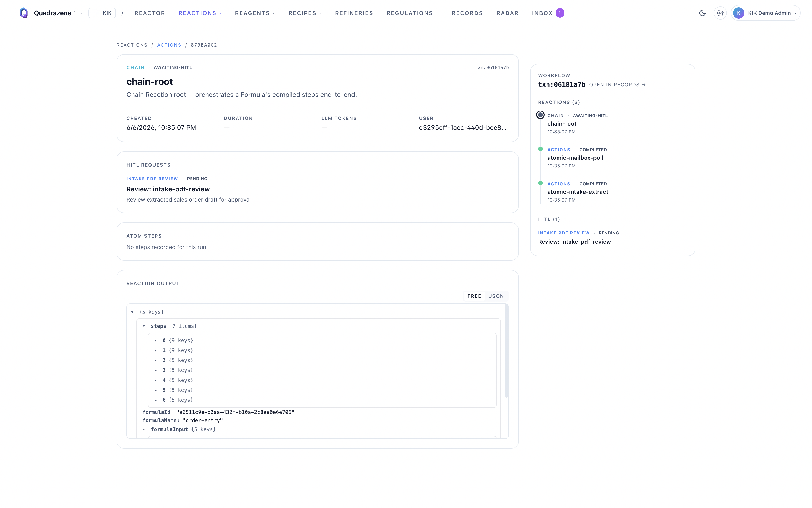This screenshot has width=812, height=508.
Task: Click Intake PDF Review tag in HITL Requests
Action: click(x=152, y=179)
